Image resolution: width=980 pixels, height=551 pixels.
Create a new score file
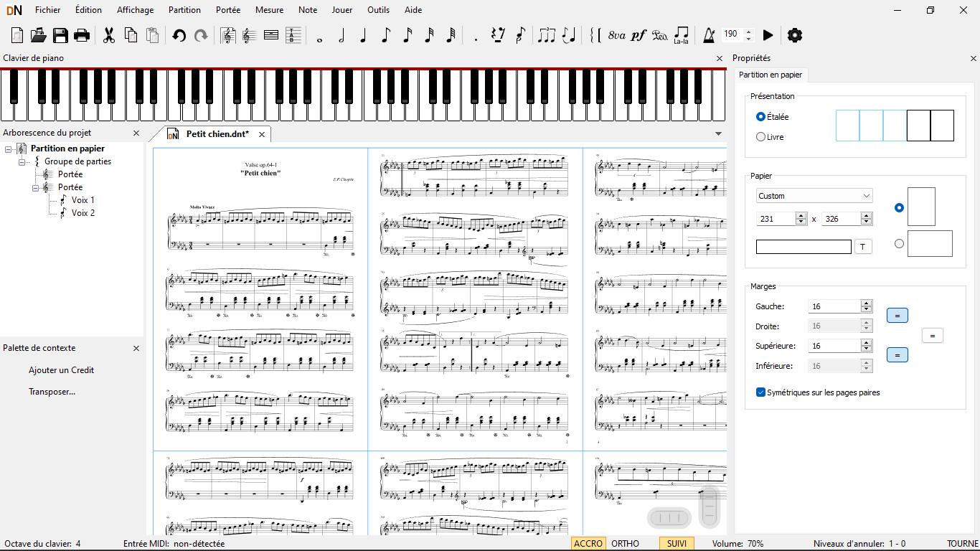[x=17, y=35]
